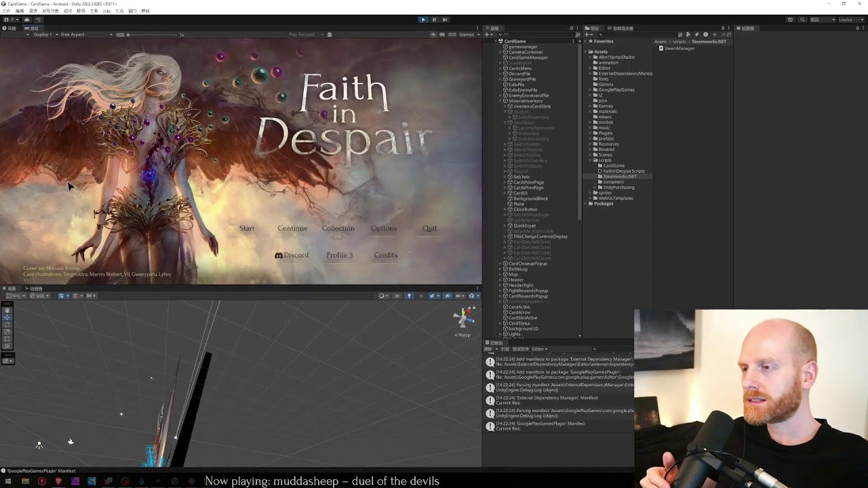Select the Scale tool in Scene toolbar

coord(7,331)
